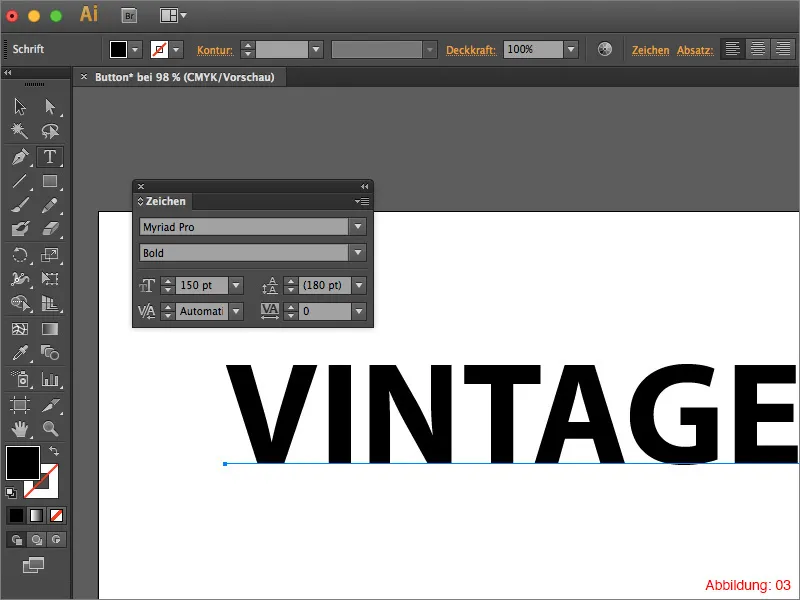Open the Deckkraft 100% opacity dropdown
Image resolution: width=800 pixels, height=600 pixels.
tap(571, 49)
